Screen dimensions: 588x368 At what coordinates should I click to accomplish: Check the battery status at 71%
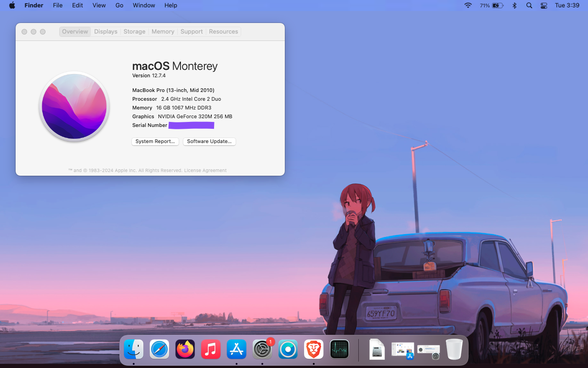(x=492, y=6)
